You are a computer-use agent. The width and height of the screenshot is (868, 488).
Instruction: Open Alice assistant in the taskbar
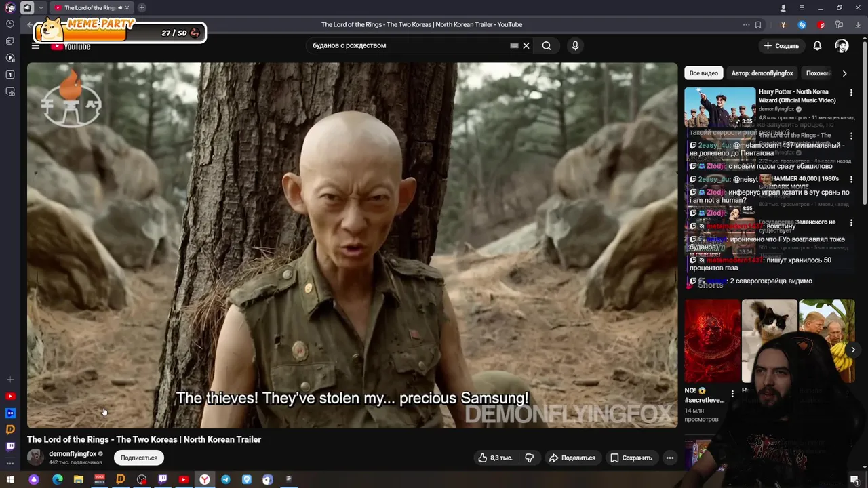coord(33,479)
